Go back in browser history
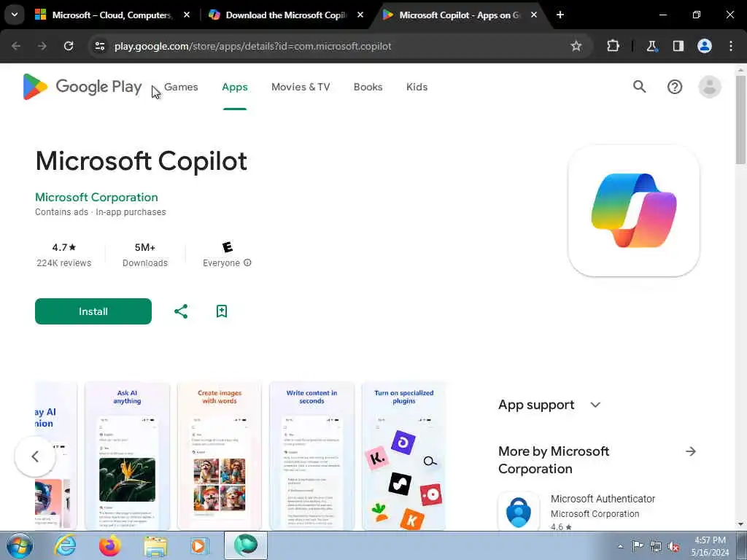Viewport: 747px width, 560px height. (x=16, y=46)
